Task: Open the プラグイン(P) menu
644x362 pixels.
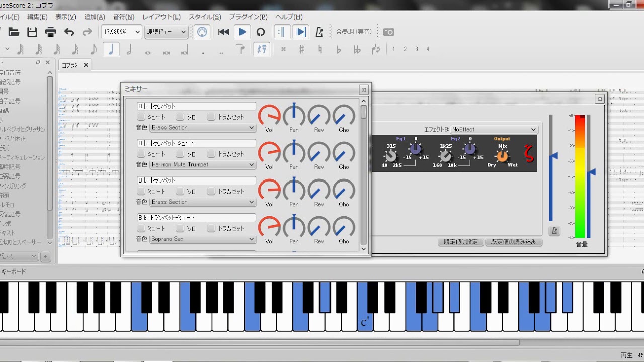Action: pos(249,17)
